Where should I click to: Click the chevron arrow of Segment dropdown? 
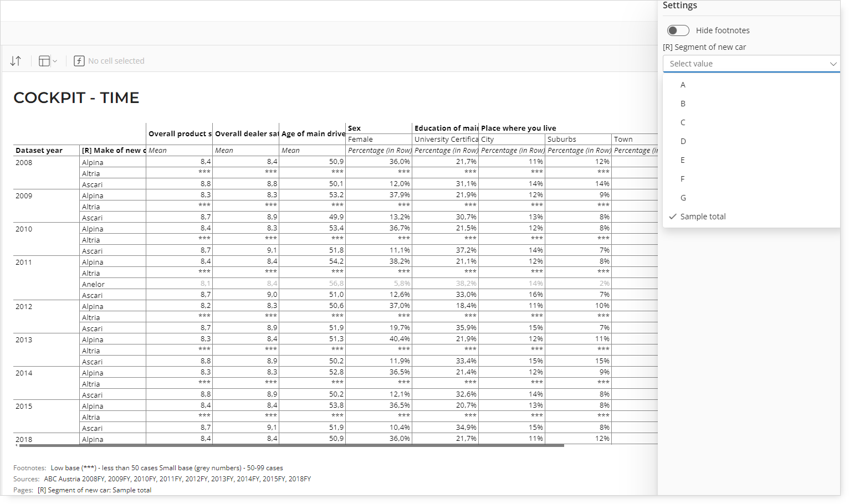coord(833,64)
